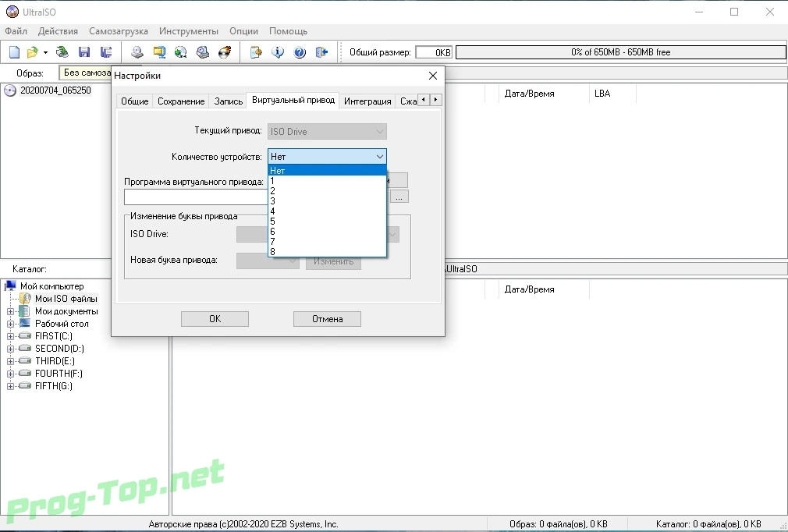This screenshot has height=532, width=788.
Task: Click the blue info bubble icon
Action: (278, 52)
